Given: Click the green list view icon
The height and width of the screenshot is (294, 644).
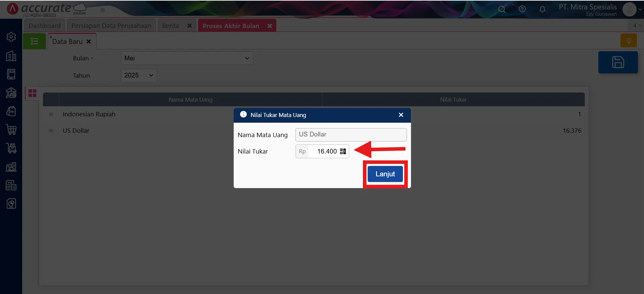Looking at the screenshot, I should 34,42.
